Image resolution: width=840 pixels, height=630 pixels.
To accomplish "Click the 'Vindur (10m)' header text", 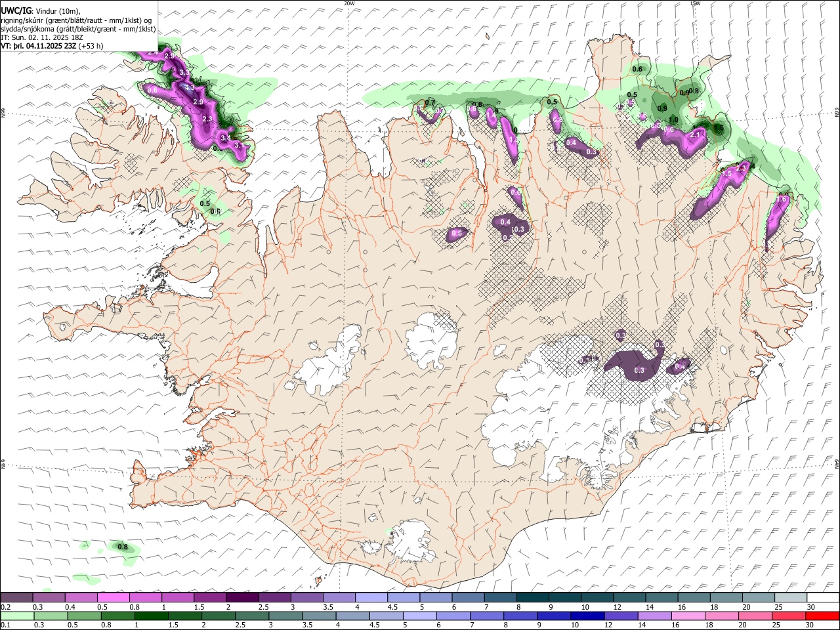I will tap(59, 10).
